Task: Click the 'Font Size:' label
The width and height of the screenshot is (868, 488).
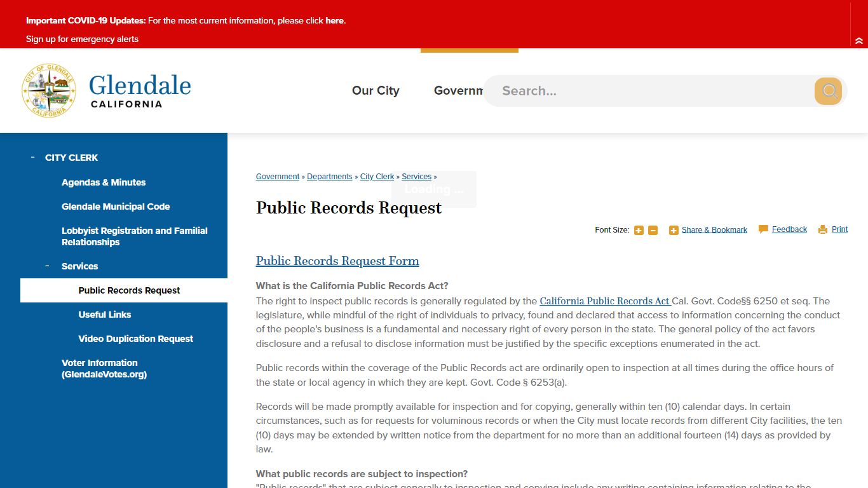Action: coord(612,230)
